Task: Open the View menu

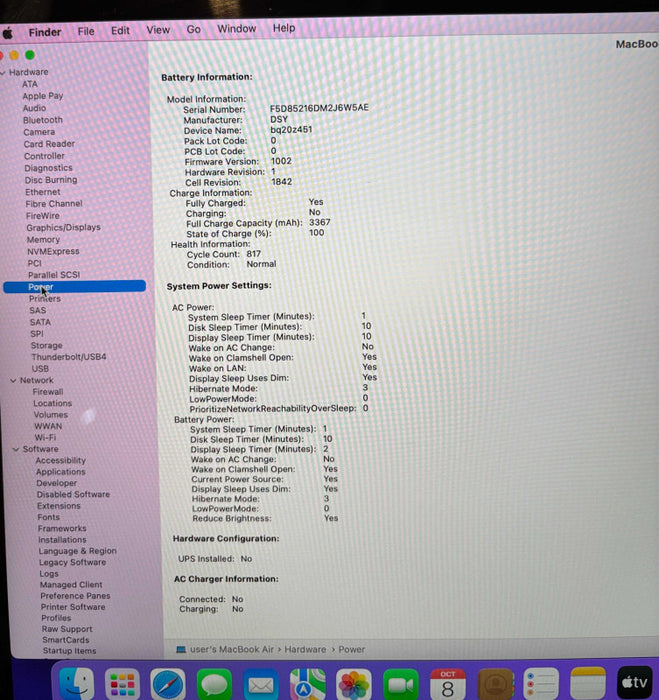Action: click(x=158, y=30)
